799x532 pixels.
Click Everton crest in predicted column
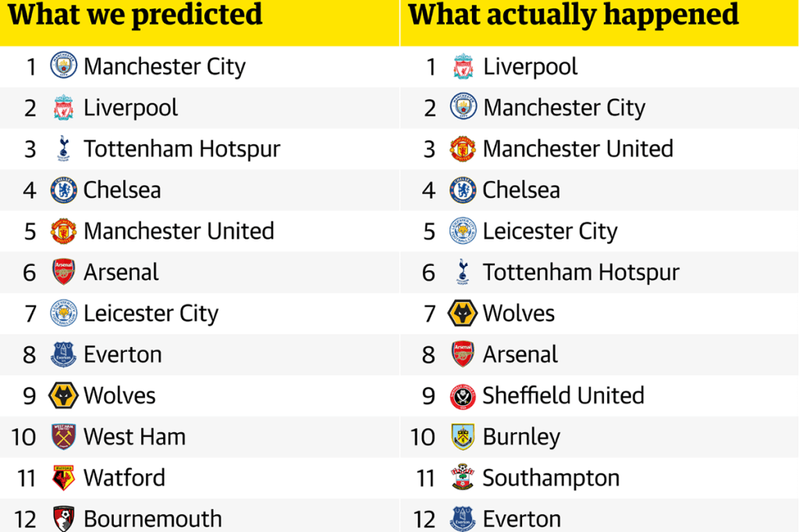click(63, 354)
